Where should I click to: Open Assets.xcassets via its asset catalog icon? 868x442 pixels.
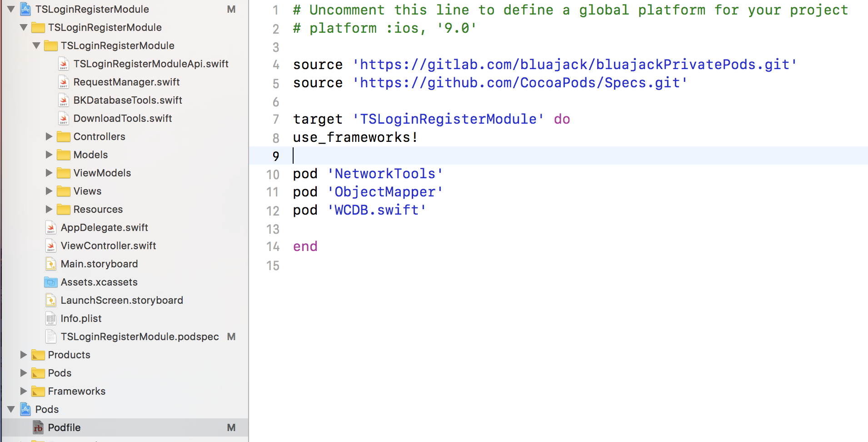(50, 282)
